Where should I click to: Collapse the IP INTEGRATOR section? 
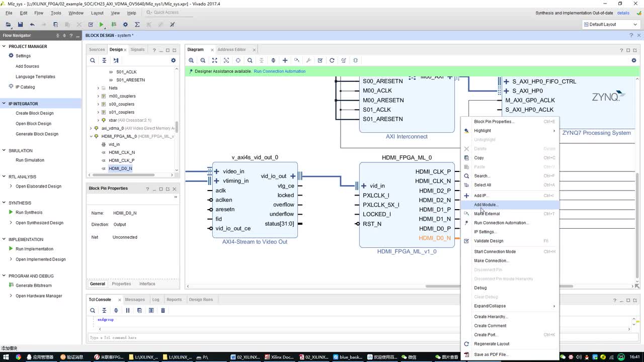coord(4,104)
